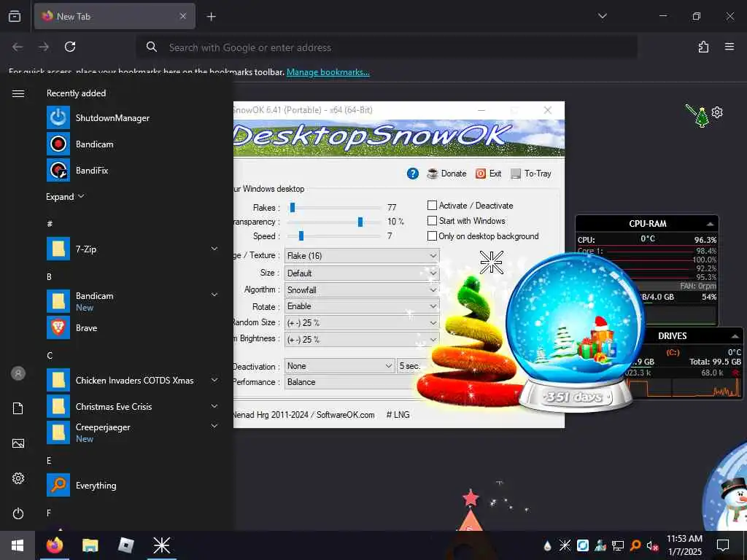Open the notification center icon
The height and width of the screenshot is (560, 747).
click(x=723, y=545)
